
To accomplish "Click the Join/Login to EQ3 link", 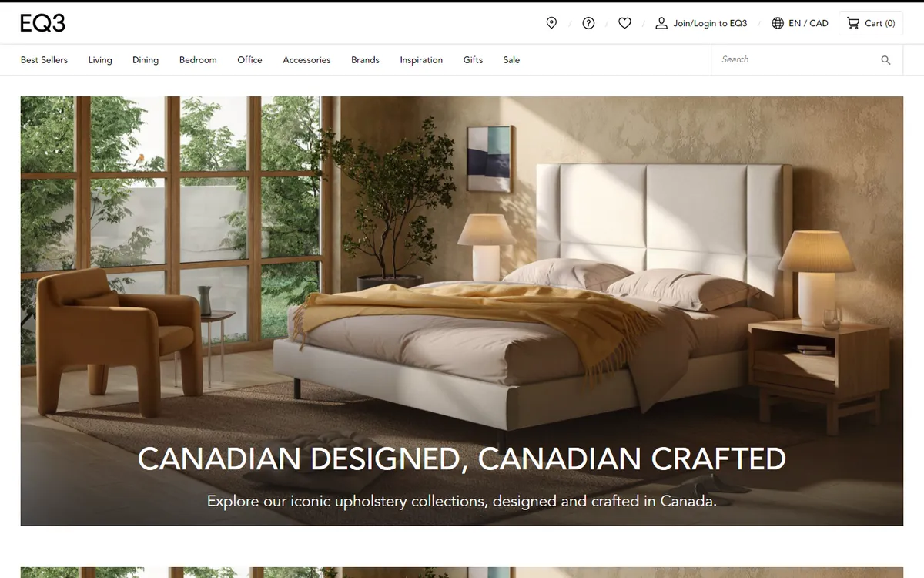I will (x=710, y=23).
